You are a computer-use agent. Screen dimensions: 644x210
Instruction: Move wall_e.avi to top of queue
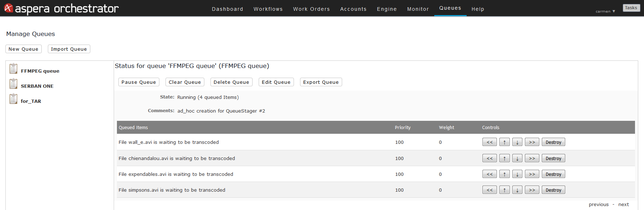point(490,142)
